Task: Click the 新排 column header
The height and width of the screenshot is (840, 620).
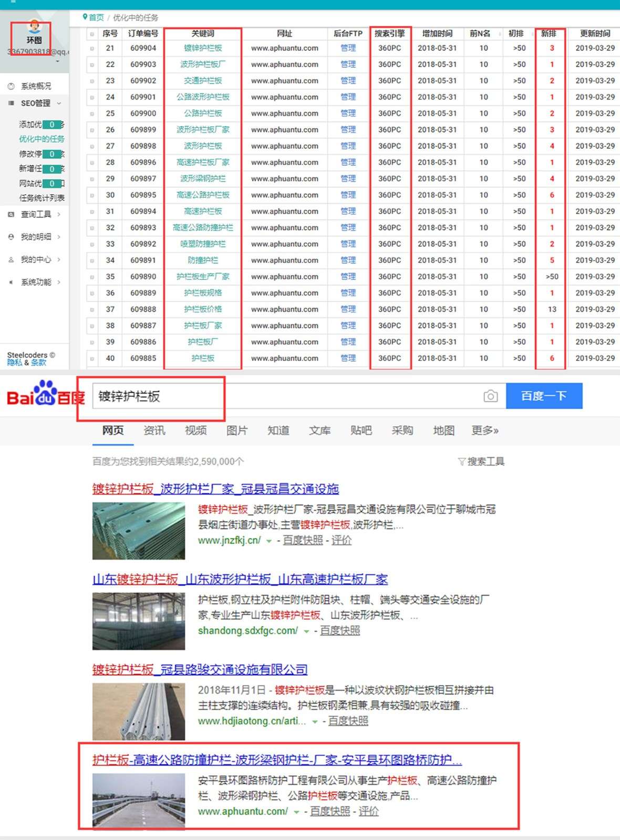Action: tap(549, 34)
